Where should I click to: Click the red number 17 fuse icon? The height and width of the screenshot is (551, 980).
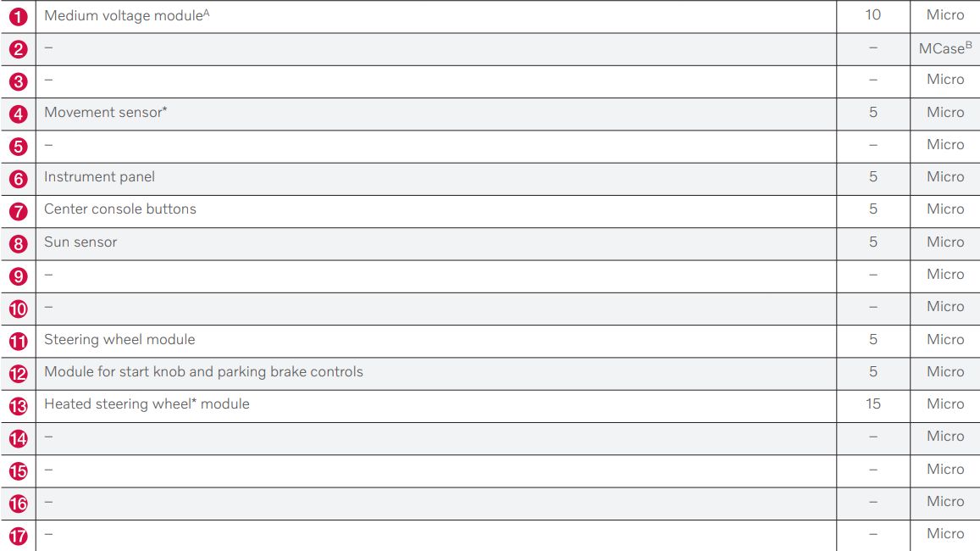[x=18, y=536]
